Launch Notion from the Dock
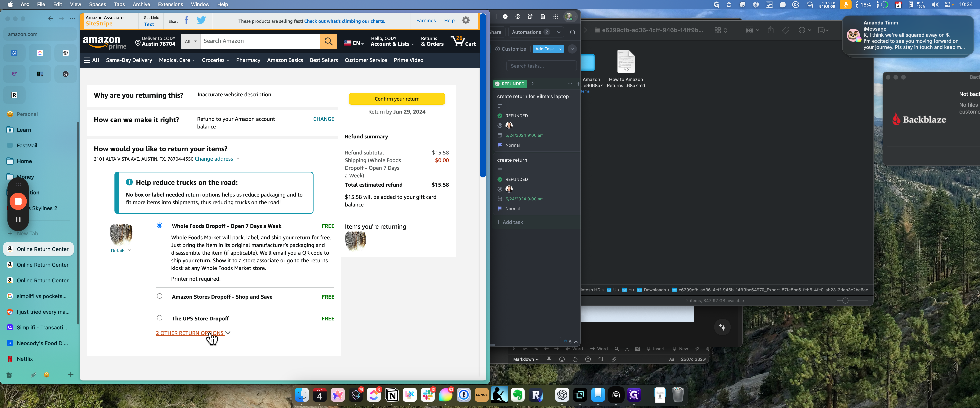This screenshot has height=408, width=980. [392, 395]
